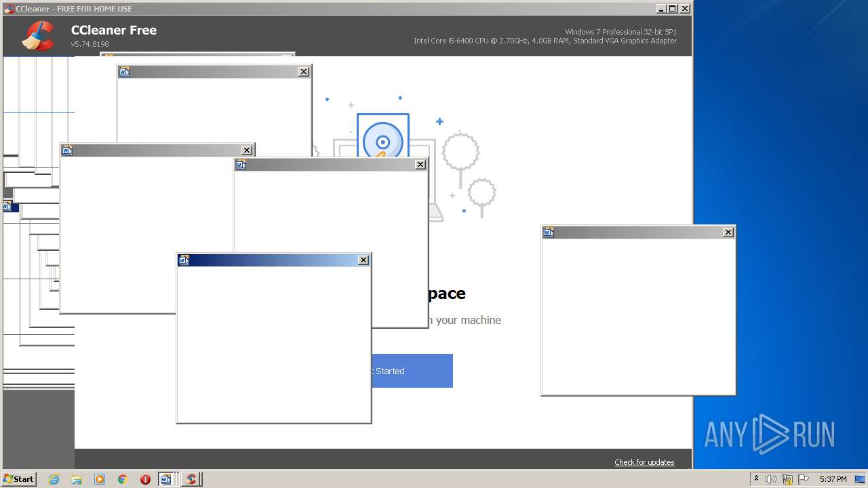Open Internet Explorer from the taskbar
The image size is (868, 488).
[54, 479]
